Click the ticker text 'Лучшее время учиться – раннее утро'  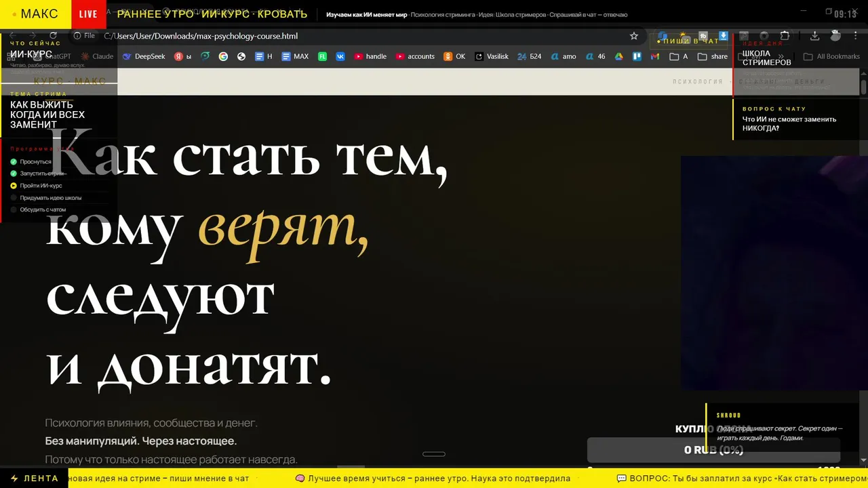[x=433, y=478]
